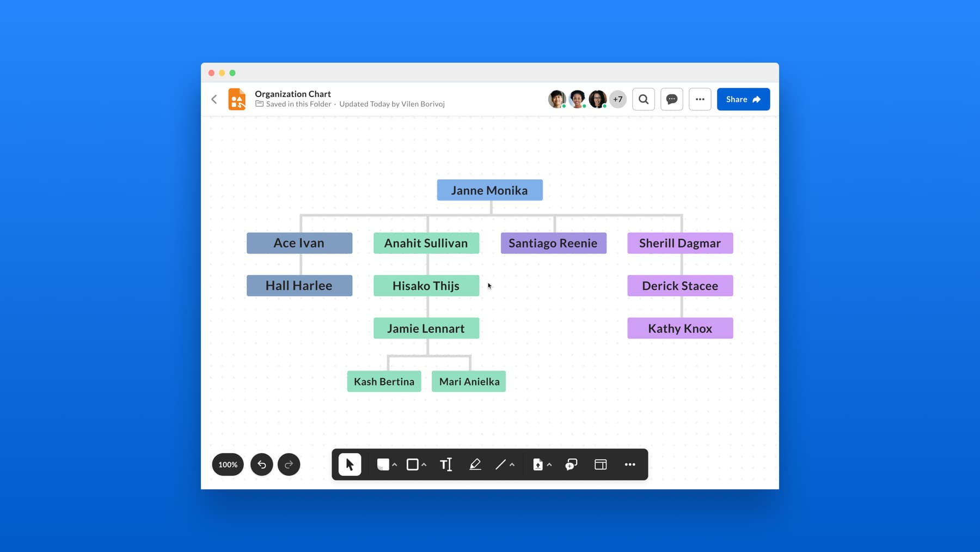980x552 pixels.
Task: Pick the highlighter pen tool
Action: (475, 464)
